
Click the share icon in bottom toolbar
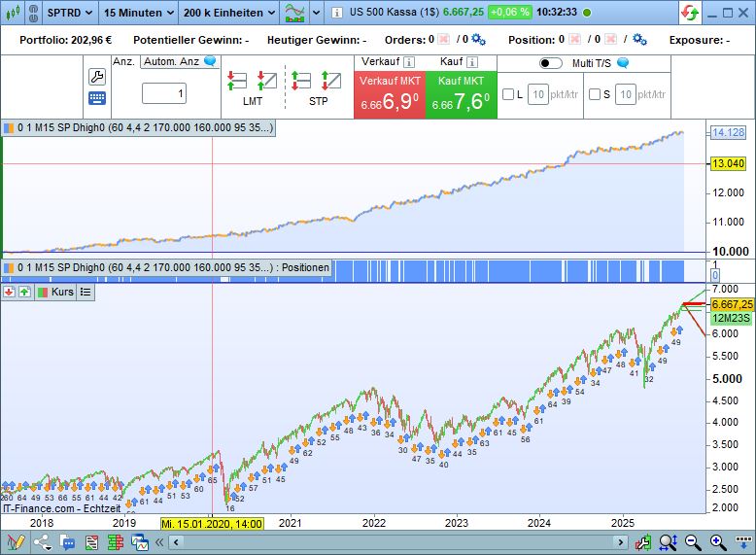tap(43, 542)
